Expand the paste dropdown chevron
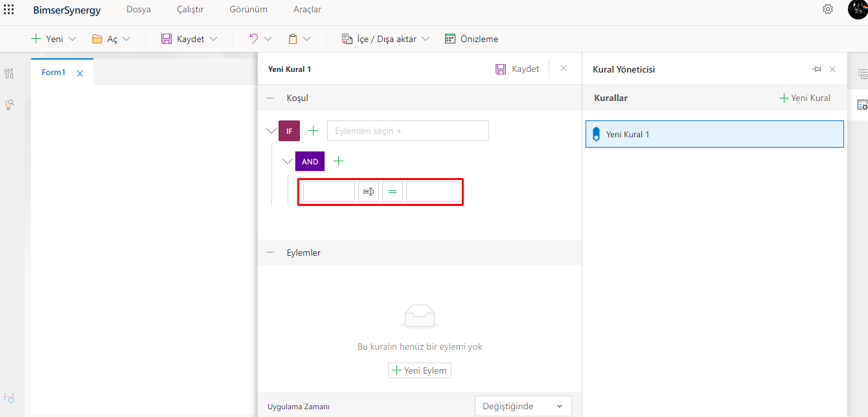868x417 pixels. click(306, 39)
